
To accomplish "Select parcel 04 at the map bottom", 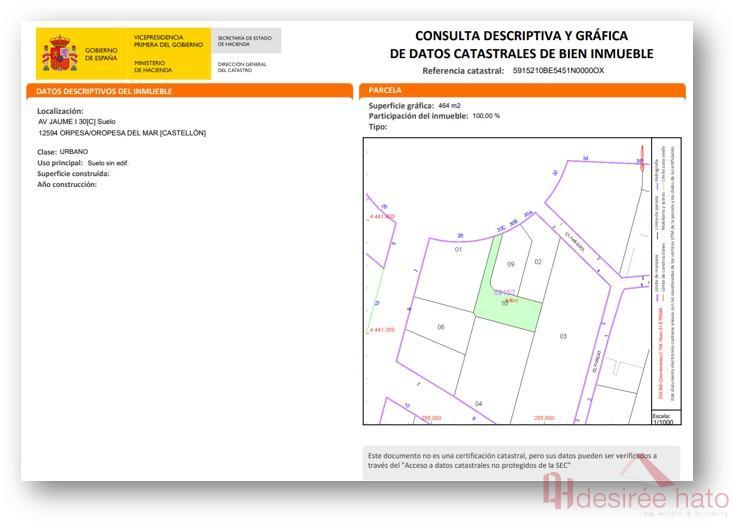I will pyautogui.click(x=478, y=403).
